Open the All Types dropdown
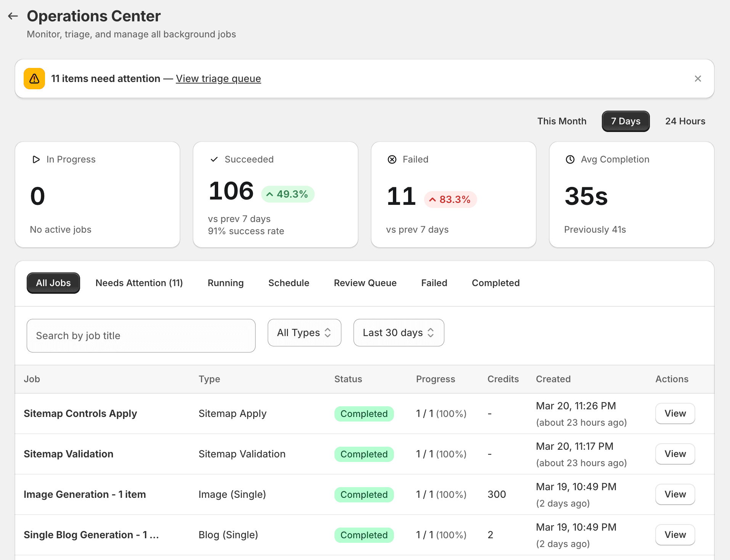Image resolution: width=730 pixels, height=560 pixels. (304, 332)
